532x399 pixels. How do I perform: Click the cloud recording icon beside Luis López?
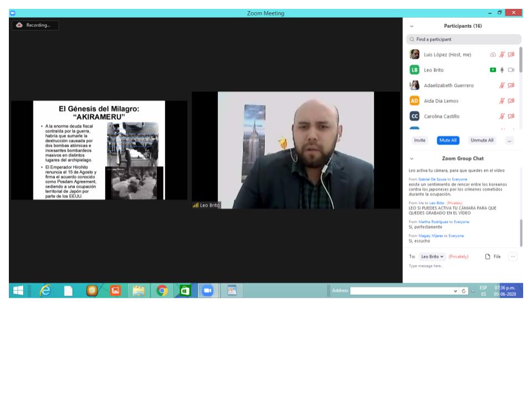tap(493, 54)
